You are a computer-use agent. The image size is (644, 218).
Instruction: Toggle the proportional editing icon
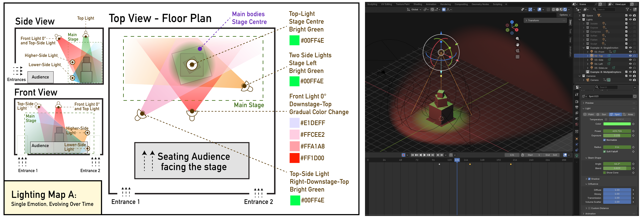point(444,9)
